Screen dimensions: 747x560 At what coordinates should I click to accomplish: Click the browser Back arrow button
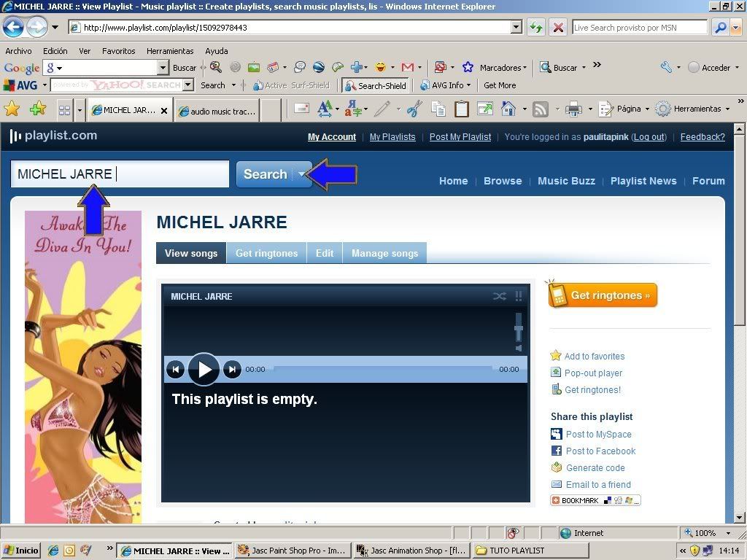click(13, 28)
